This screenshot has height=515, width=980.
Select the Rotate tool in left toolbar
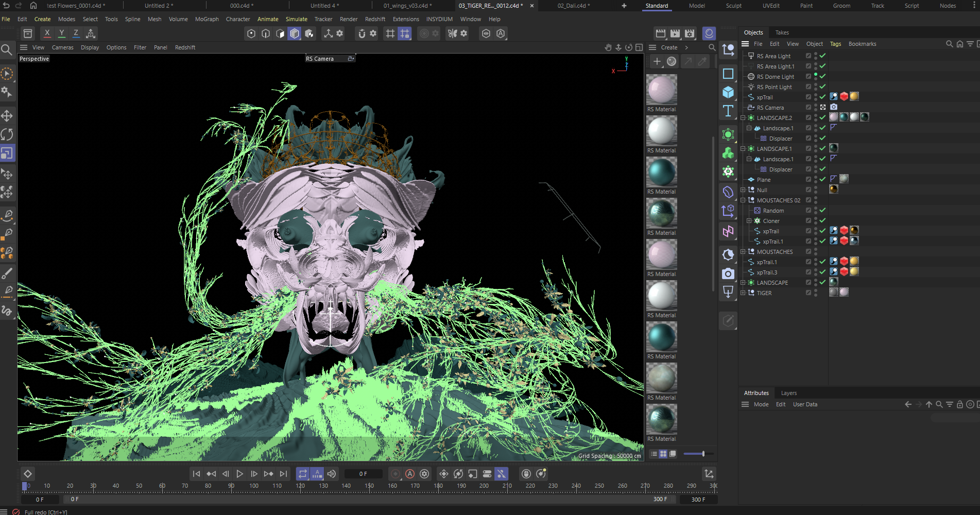7,134
